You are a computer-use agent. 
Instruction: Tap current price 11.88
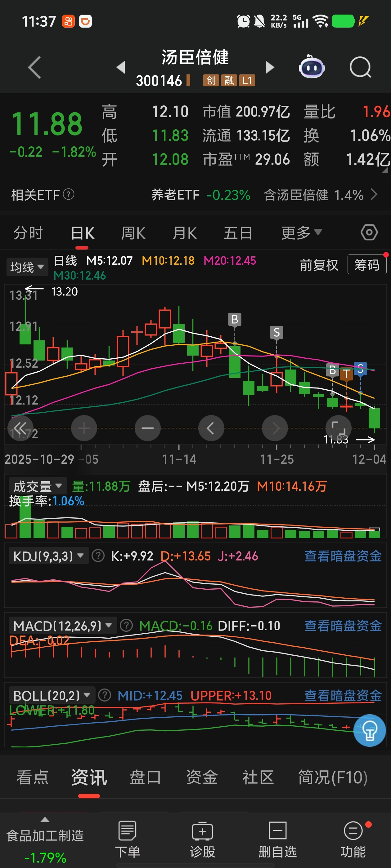point(47,124)
